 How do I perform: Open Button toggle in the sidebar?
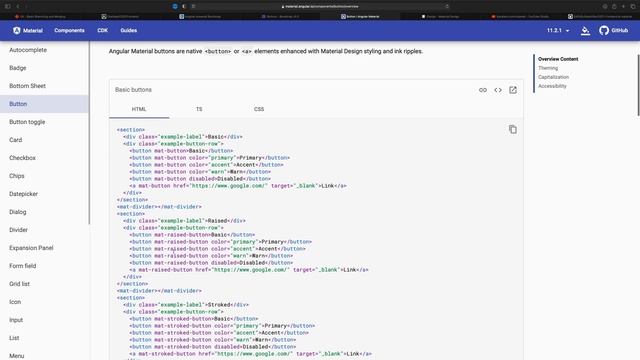click(x=44, y=122)
